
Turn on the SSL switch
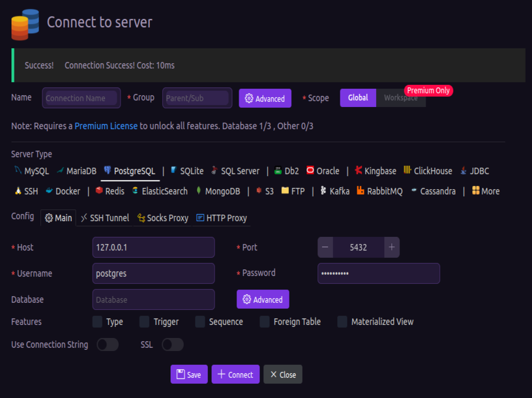(x=173, y=344)
